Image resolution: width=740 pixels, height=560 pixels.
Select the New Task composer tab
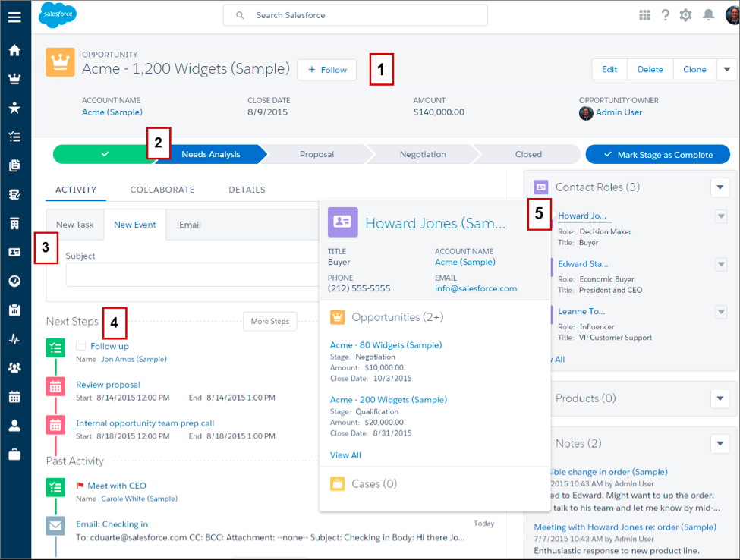click(75, 225)
